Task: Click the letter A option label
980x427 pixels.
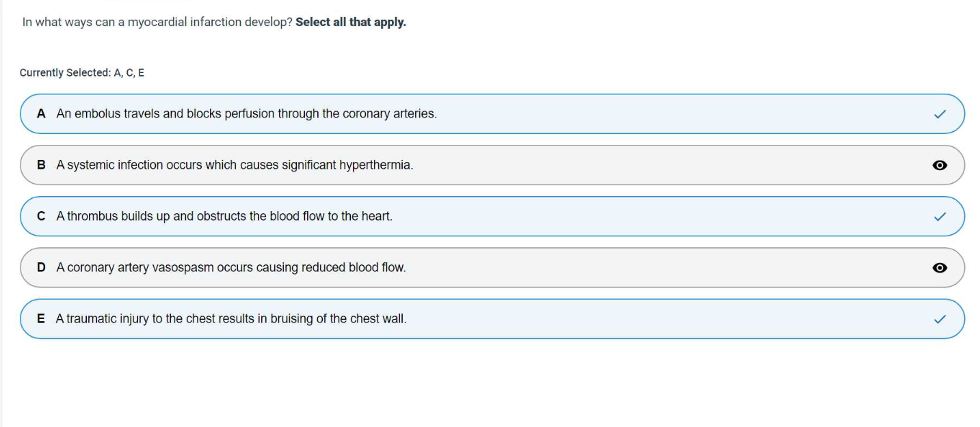Action: click(x=42, y=114)
